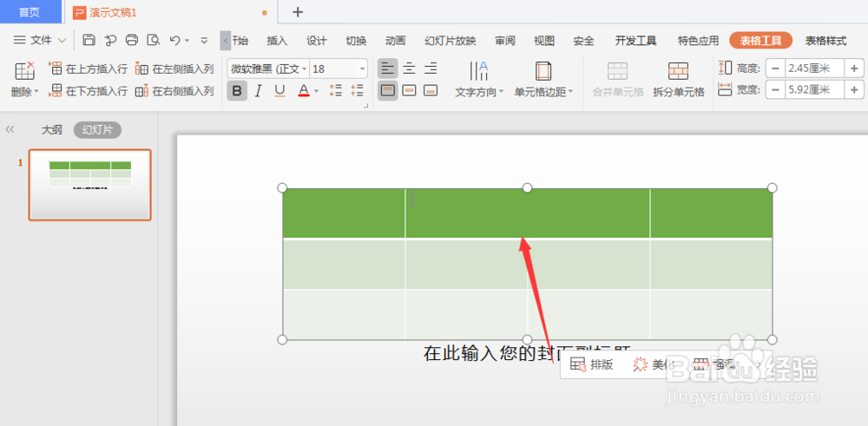Click 排版 layout button in floating toolbar
Viewport: 868px width, 426px height.
pyautogui.click(x=592, y=364)
